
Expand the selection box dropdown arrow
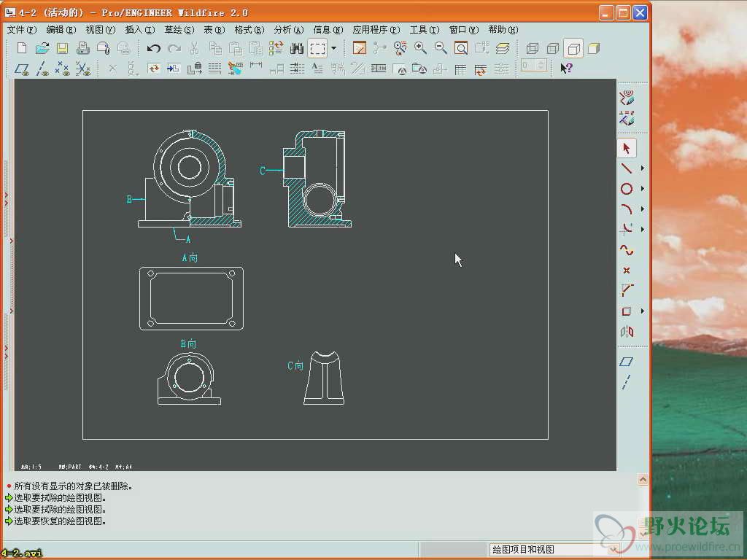pyautogui.click(x=333, y=48)
